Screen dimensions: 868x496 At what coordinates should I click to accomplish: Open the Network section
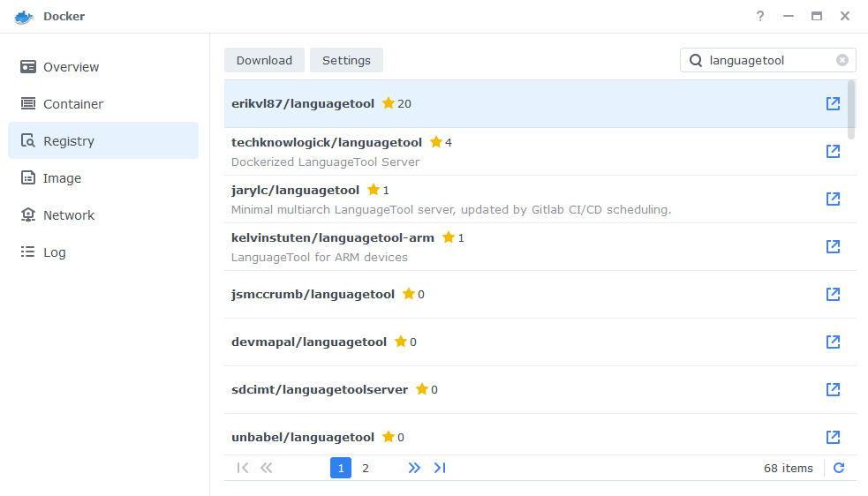click(103, 215)
